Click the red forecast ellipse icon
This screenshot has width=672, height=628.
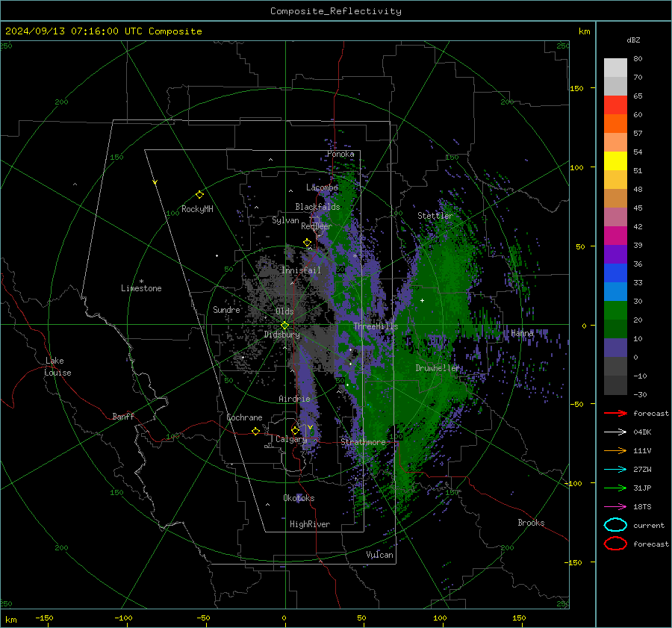615,544
